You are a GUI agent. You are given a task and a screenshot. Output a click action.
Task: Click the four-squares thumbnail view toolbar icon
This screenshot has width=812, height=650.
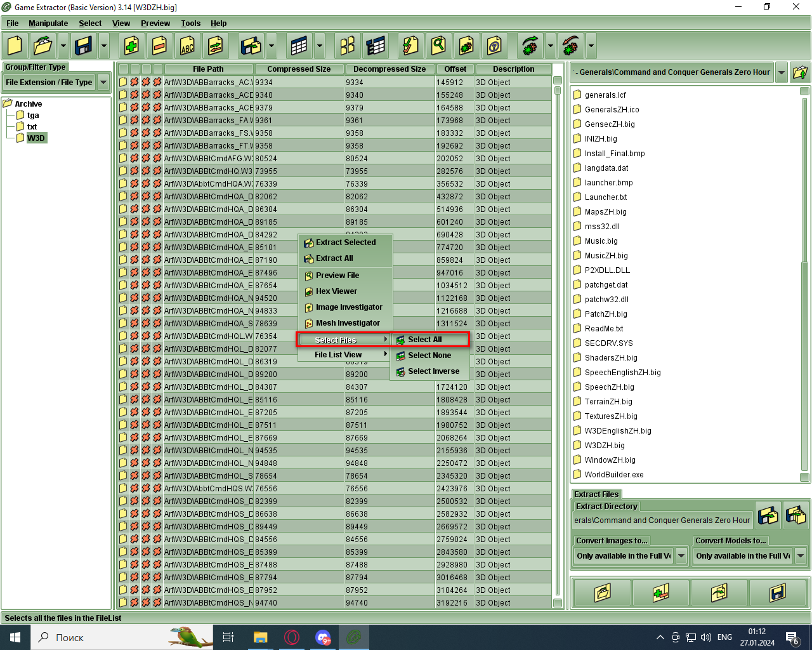[x=347, y=46]
